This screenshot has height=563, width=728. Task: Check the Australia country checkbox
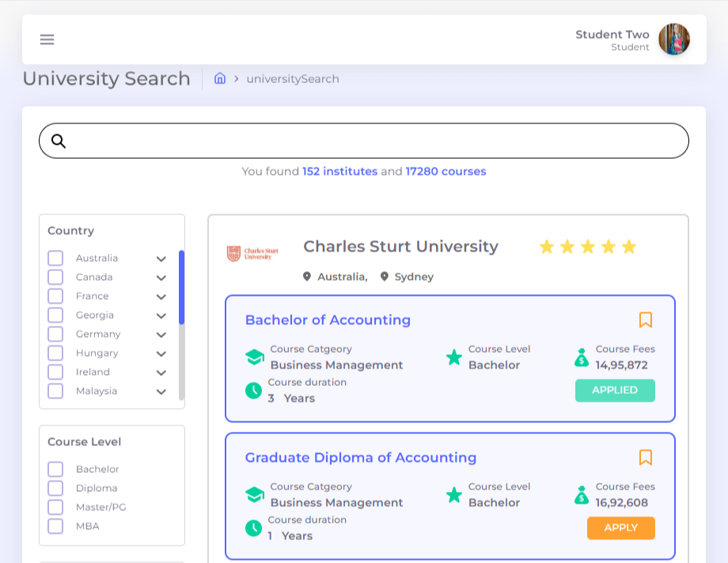(55, 258)
